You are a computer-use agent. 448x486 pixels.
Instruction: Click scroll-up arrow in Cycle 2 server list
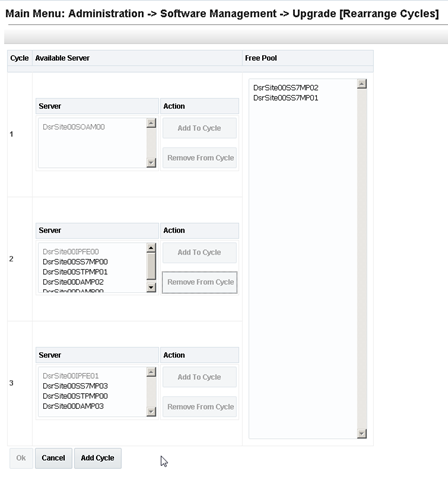151,248
